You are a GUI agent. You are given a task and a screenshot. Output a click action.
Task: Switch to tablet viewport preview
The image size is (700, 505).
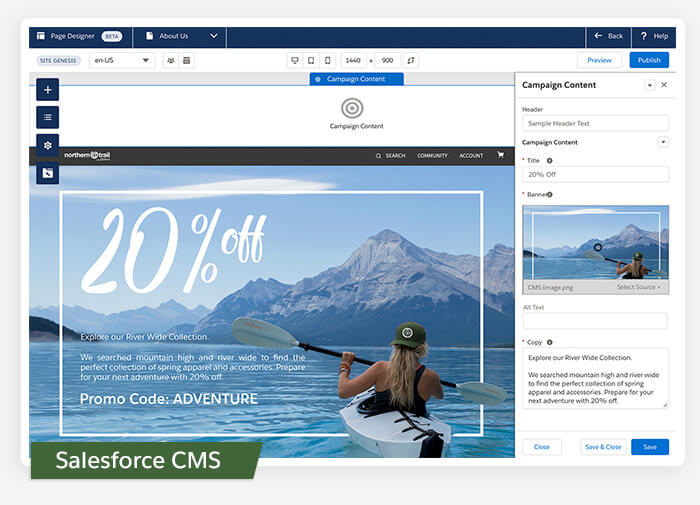coord(311,60)
